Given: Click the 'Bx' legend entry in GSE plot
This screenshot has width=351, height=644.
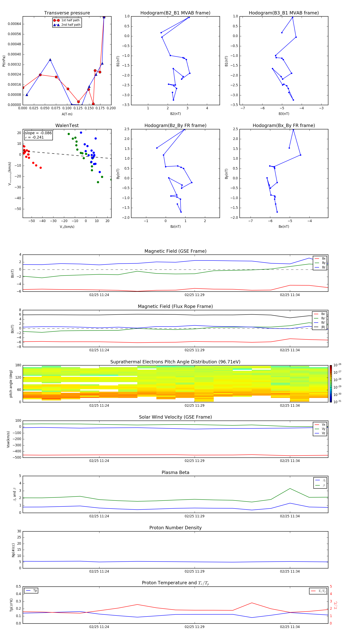Looking at the screenshot, I should (320, 259).
